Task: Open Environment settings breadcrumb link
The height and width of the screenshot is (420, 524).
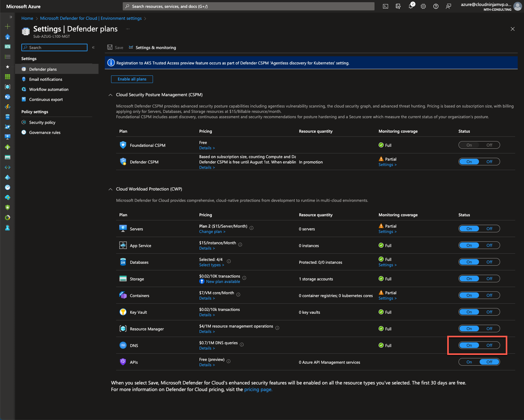Action: click(x=91, y=18)
